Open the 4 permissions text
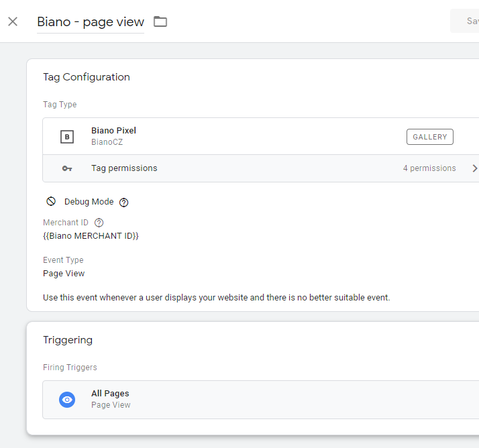 click(x=429, y=168)
